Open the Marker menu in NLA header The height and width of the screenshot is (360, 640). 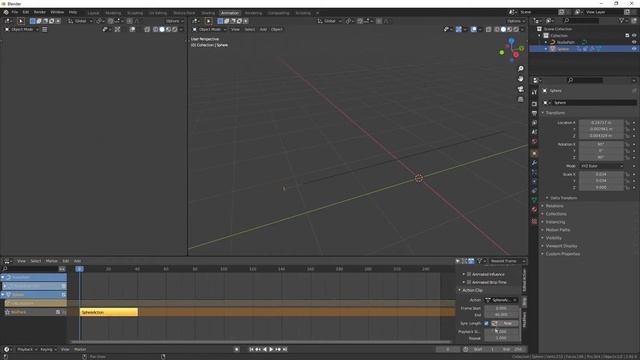pos(51,261)
